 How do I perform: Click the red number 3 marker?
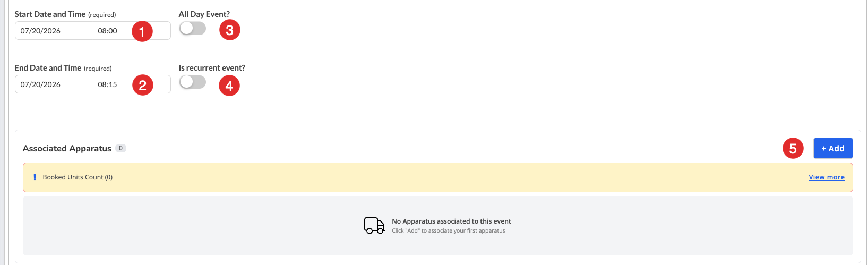point(229,30)
